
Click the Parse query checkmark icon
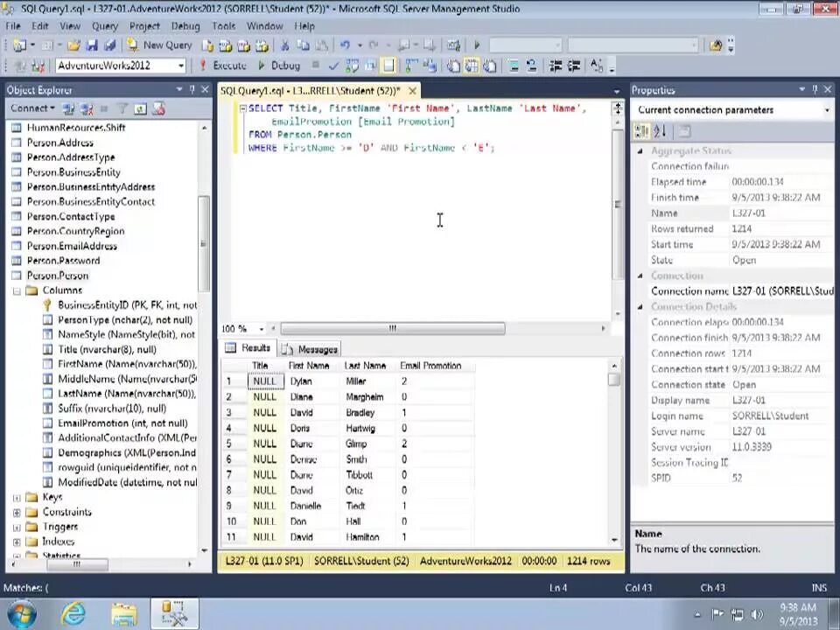point(333,66)
